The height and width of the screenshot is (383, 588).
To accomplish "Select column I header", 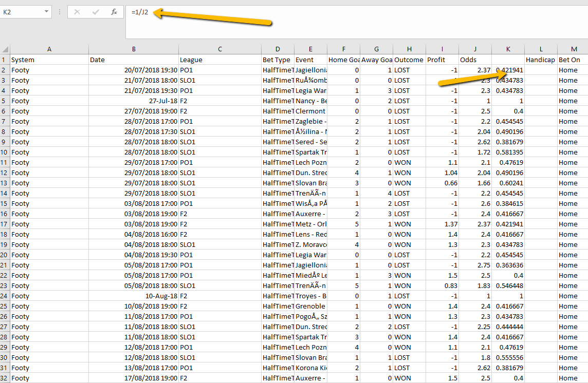I will (x=442, y=49).
